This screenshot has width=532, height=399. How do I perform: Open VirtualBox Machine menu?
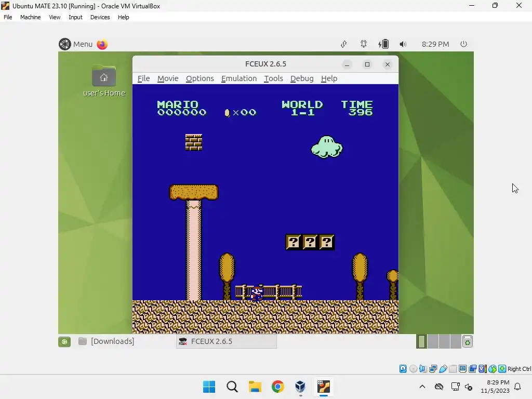[30, 17]
